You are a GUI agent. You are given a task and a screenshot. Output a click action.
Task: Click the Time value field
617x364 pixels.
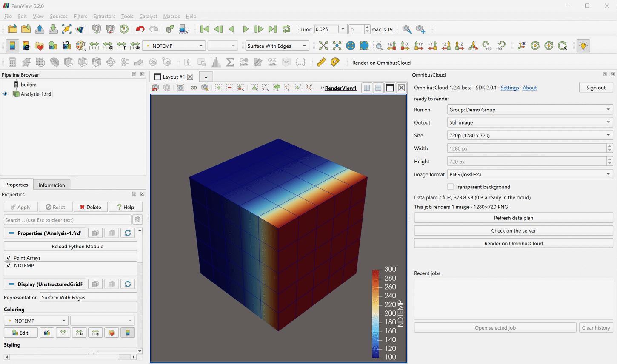(x=326, y=29)
